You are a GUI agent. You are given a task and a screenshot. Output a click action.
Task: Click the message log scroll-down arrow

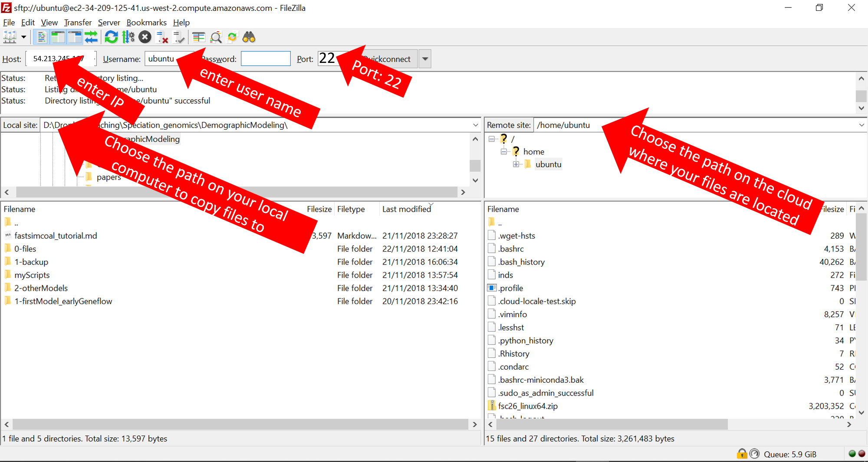point(861,108)
